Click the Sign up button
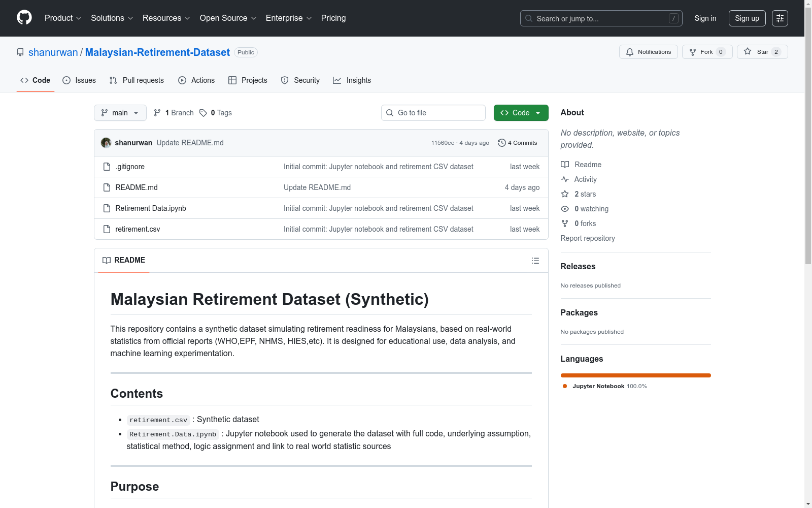The height and width of the screenshot is (508, 812). point(747,18)
